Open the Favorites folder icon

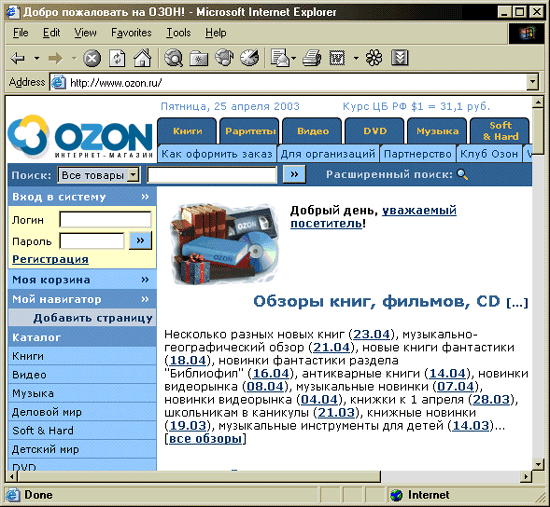point(199,58)
